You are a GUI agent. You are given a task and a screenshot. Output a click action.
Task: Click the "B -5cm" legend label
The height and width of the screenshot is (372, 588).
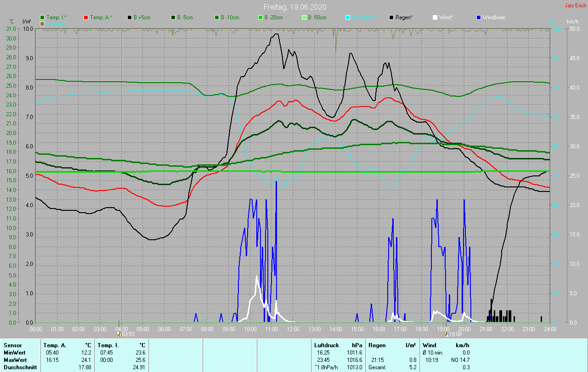(x=185, y=17)
